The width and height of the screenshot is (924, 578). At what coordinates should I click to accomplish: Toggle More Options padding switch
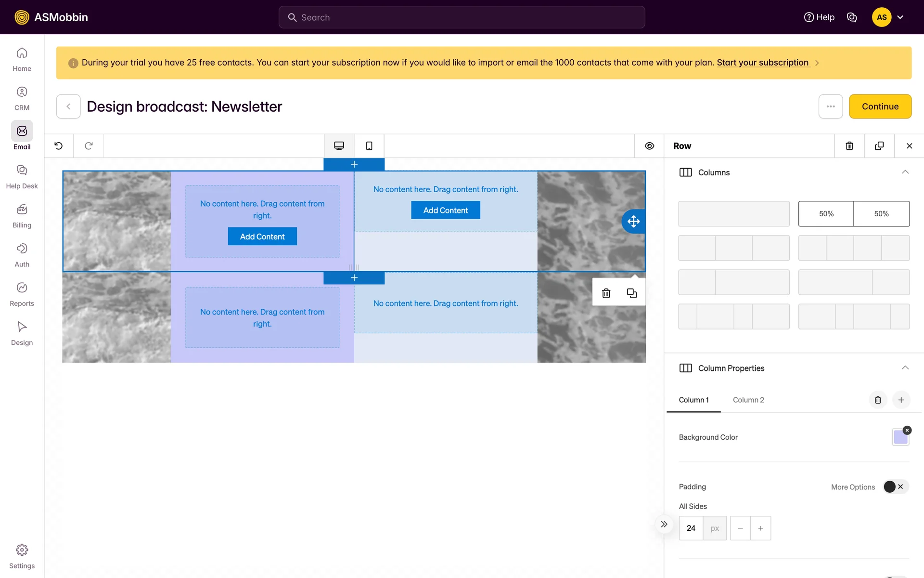coord(895,487)
